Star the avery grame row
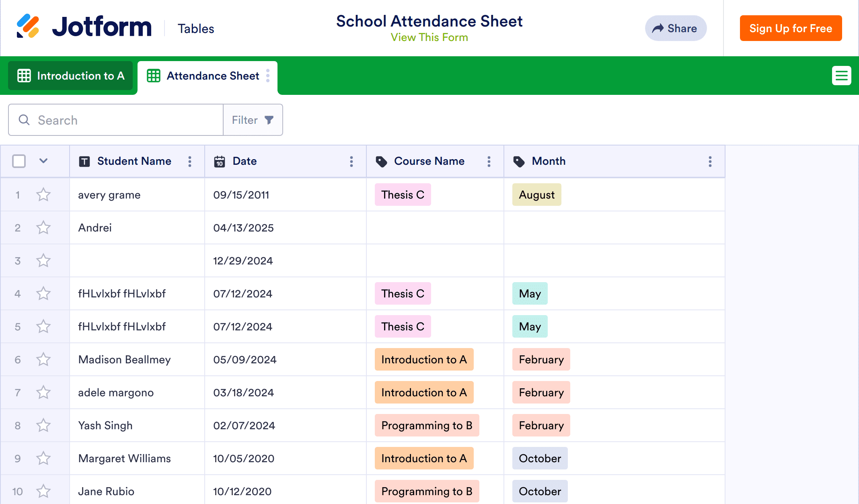859x504 pixels. click(x=43, y=195)
